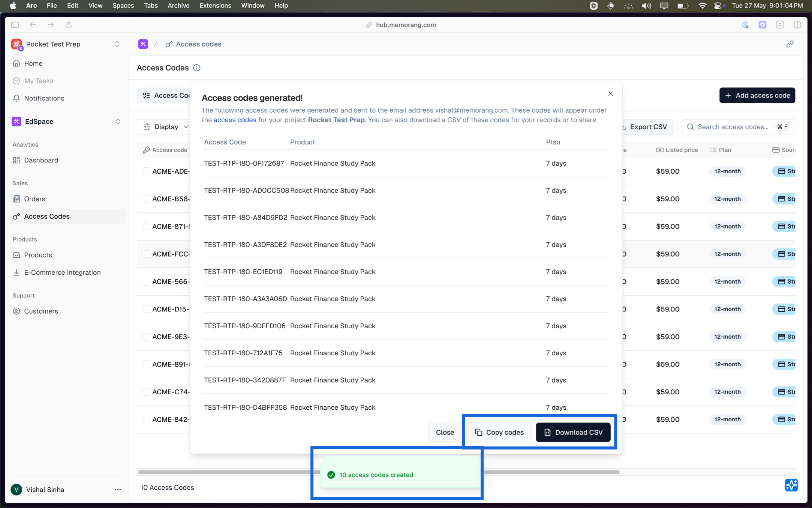Click the Download CSV button

pos(573,432)
